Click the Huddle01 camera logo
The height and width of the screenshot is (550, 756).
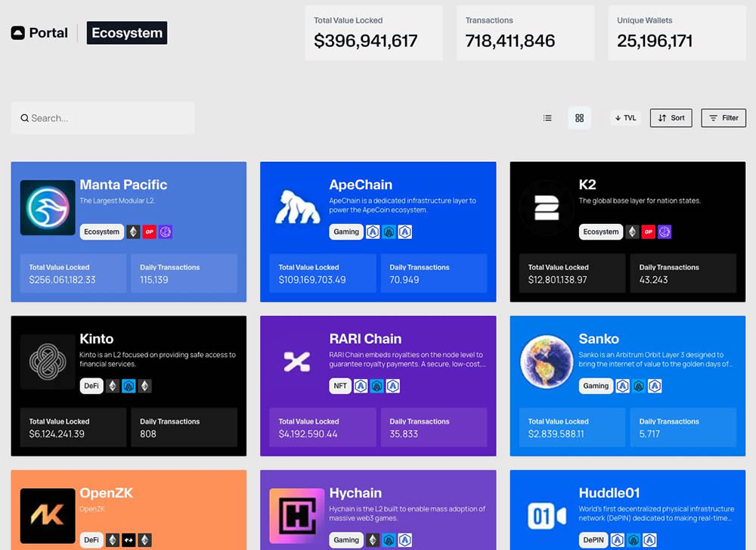(546, 516)
